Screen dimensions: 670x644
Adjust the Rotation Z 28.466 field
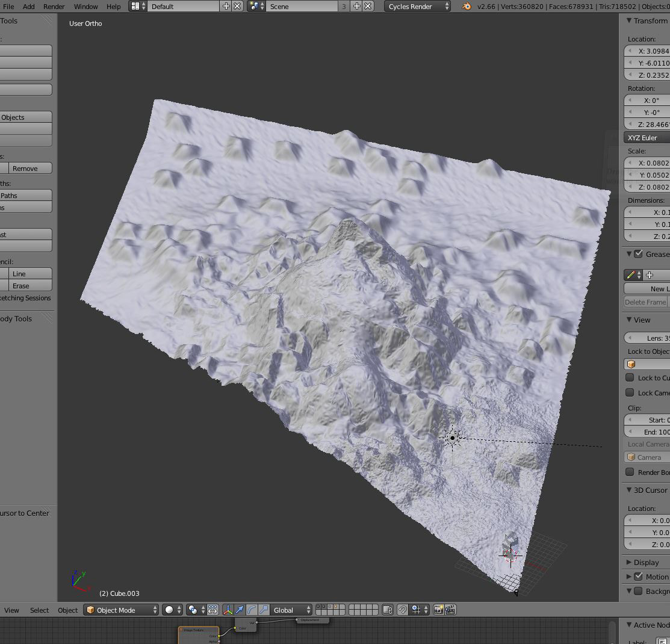pos(647,125)
